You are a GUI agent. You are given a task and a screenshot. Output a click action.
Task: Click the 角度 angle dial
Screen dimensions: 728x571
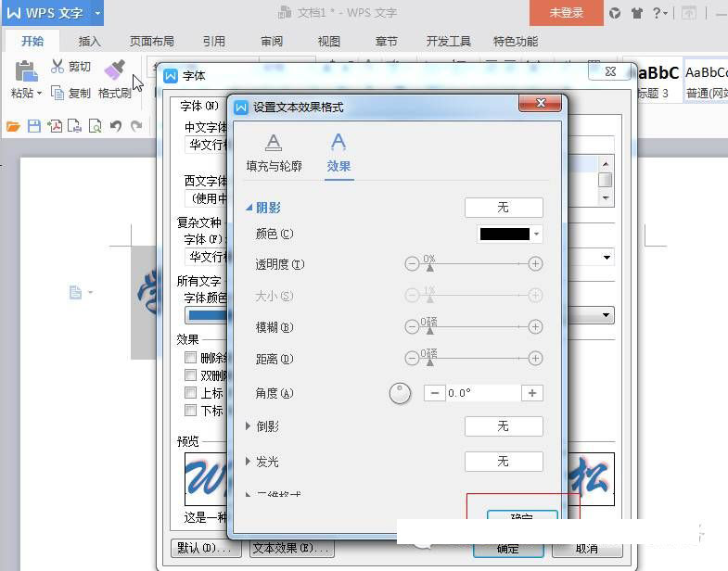coord(400,394)
